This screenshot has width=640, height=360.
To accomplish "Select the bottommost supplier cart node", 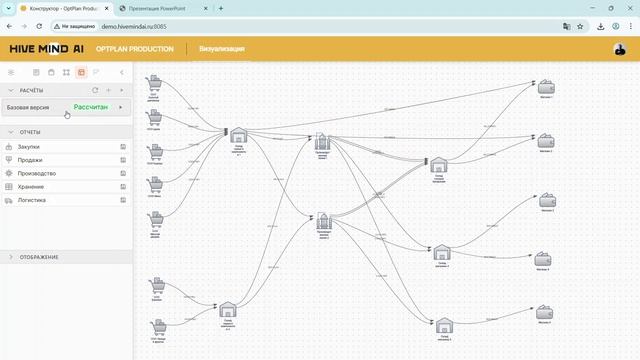I will (158, 327).
